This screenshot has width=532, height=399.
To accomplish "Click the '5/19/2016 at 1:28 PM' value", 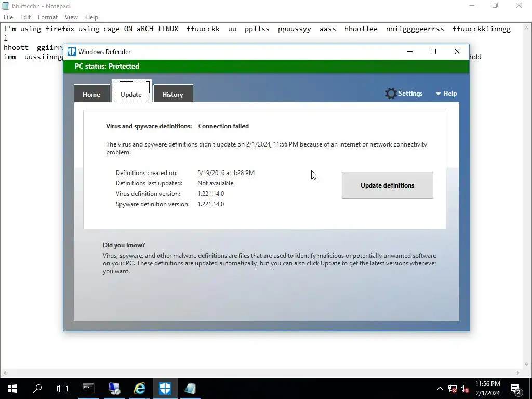I will (226, 172).
